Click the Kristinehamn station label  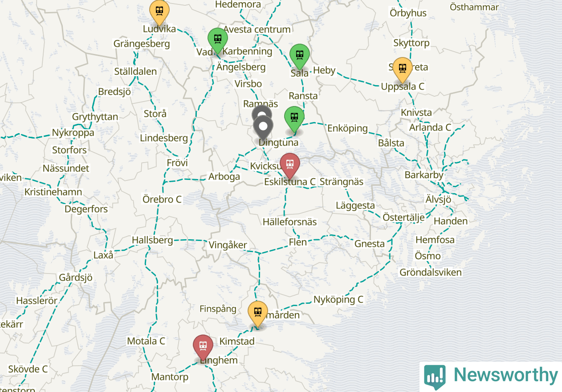point(53,192)
